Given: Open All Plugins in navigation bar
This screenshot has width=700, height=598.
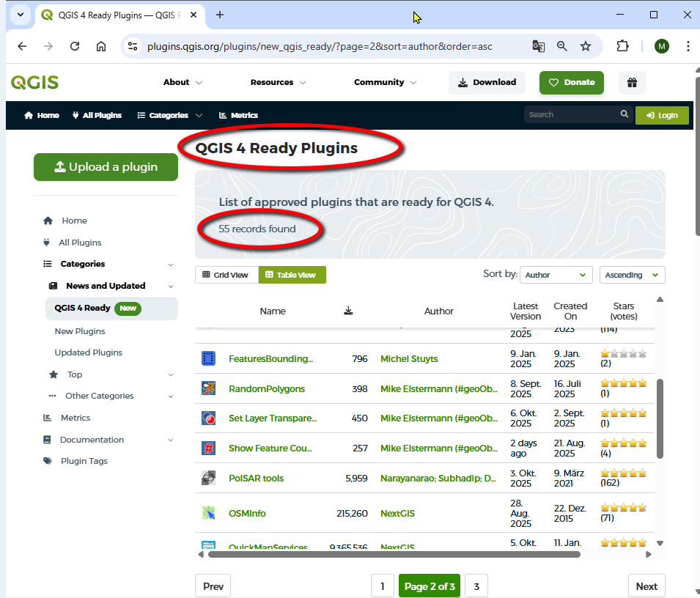Looking at the screenshot, I should pos(97,115).
